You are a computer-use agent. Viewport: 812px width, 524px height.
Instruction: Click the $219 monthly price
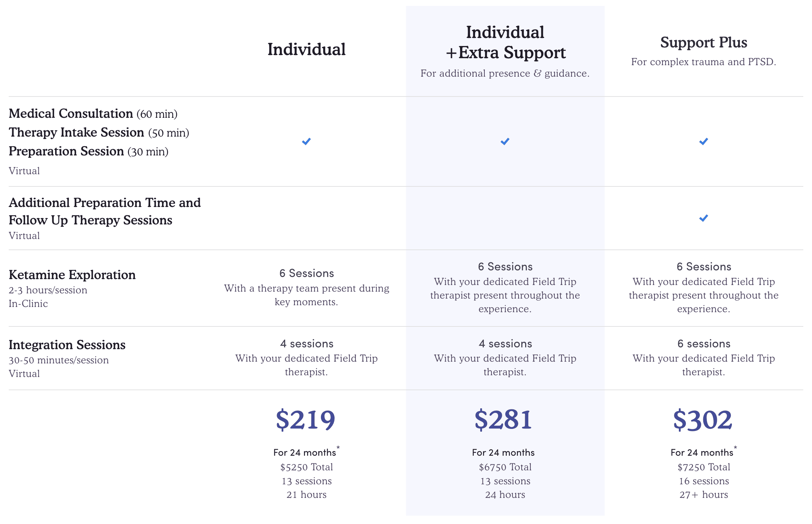coord(306,420)
